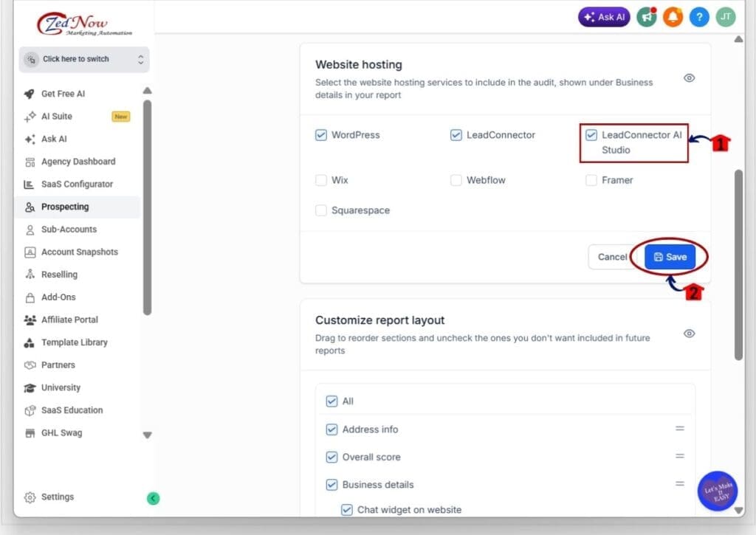Collapse sidebar with the green arrow button
The height and width of the screenshot is (535, 756).
click(x=153, y=498)
